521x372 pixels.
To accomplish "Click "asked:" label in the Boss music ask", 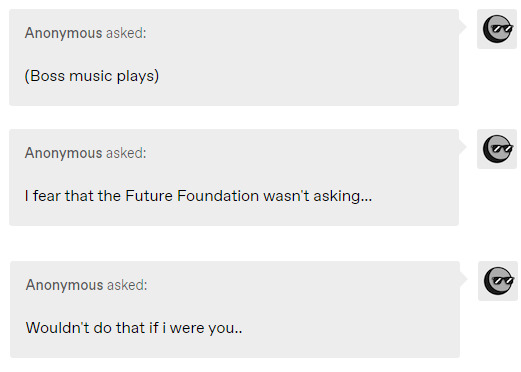I will [126, 33].
